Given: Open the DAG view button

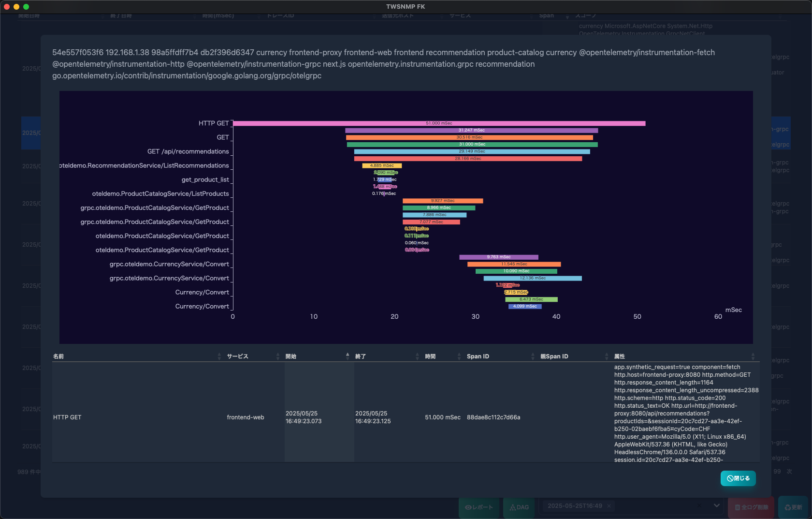Looking at the screenshot, I should (520, 507).
